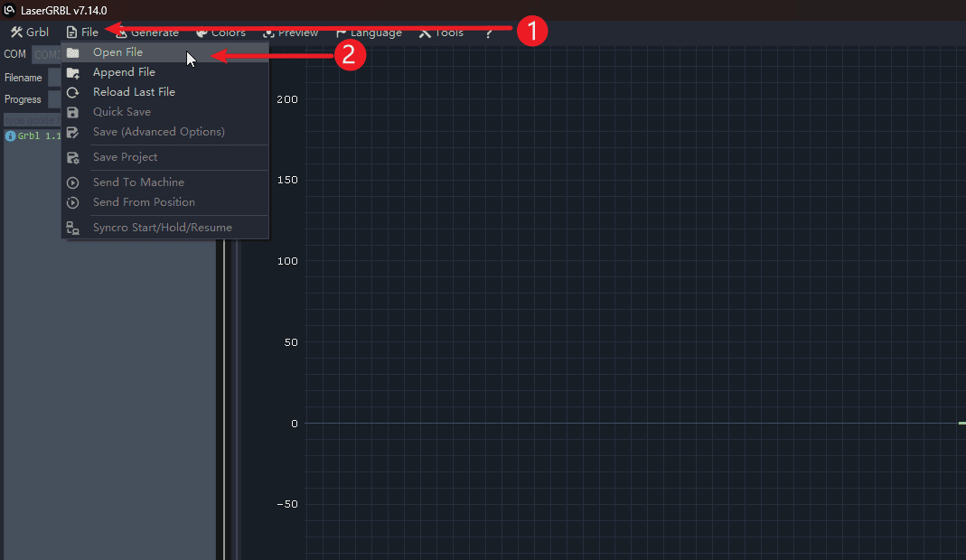Click the Syncro Start/Hold/Resume icon

[x=73, y=228]
